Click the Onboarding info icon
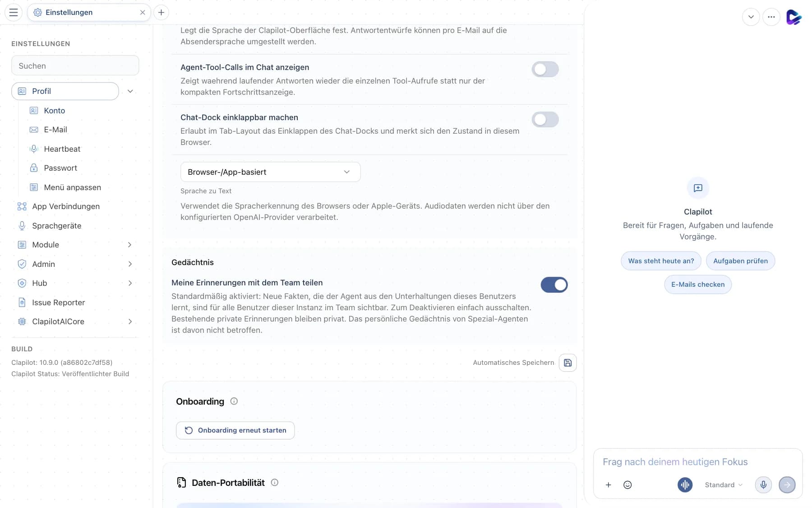This screenshot has height=508, width=812. 234,401
